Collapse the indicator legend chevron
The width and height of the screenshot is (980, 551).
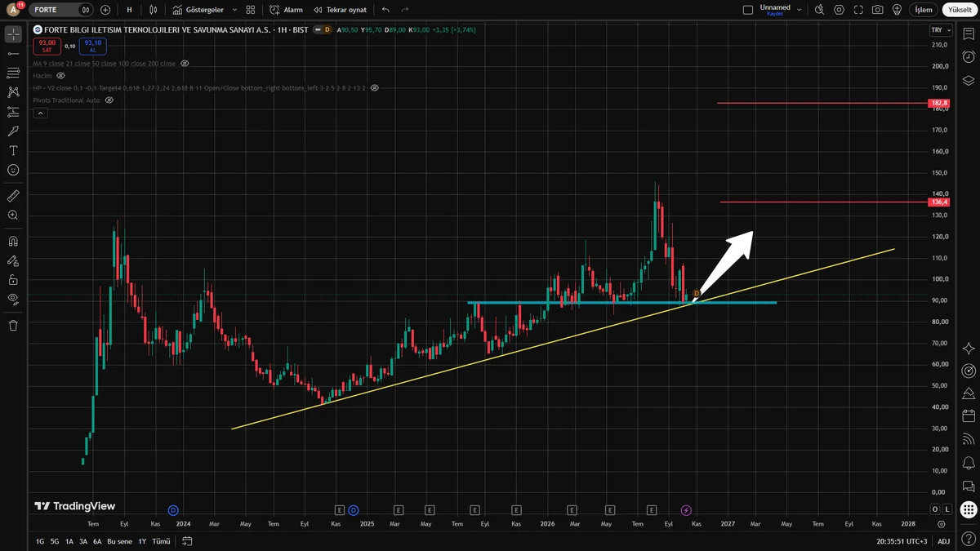39,113
